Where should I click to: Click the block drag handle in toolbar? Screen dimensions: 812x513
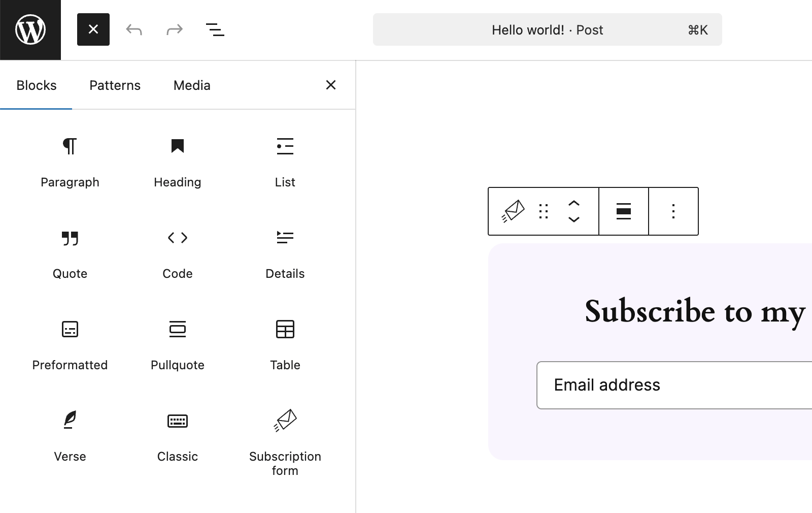pyautogui.click(x=544, y=211)
